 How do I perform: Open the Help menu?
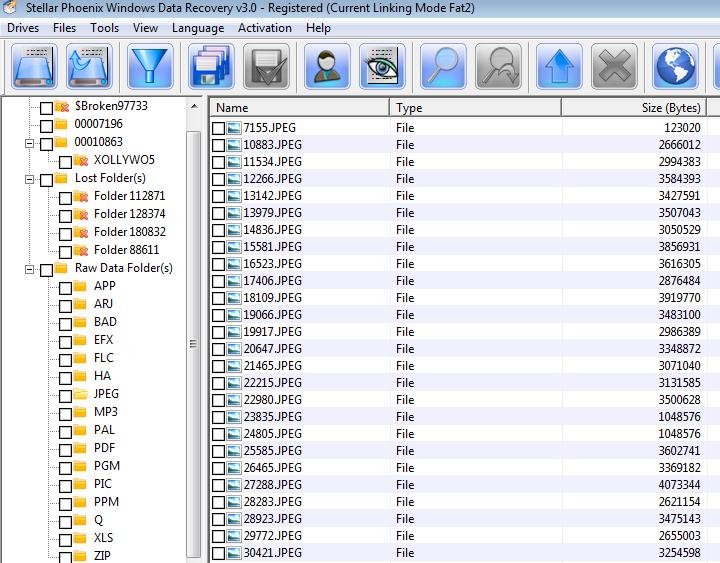[x=318, y=28]
